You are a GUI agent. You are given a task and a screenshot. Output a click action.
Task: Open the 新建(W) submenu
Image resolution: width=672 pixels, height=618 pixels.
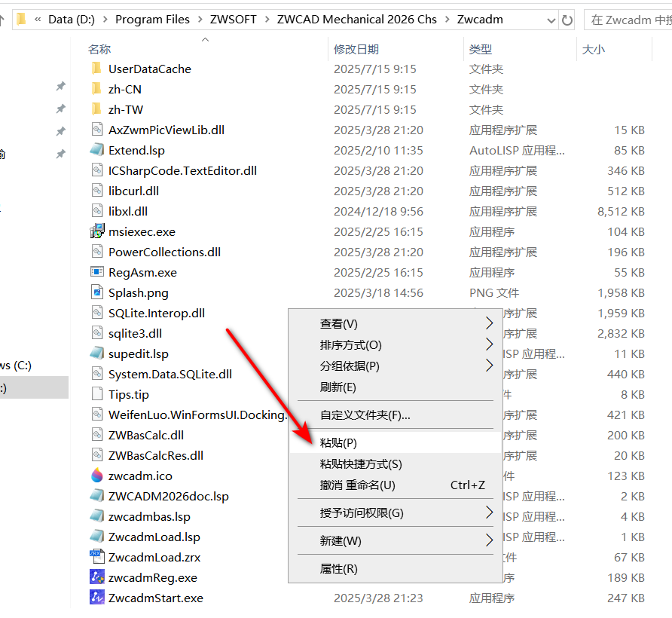click(396, 541)
